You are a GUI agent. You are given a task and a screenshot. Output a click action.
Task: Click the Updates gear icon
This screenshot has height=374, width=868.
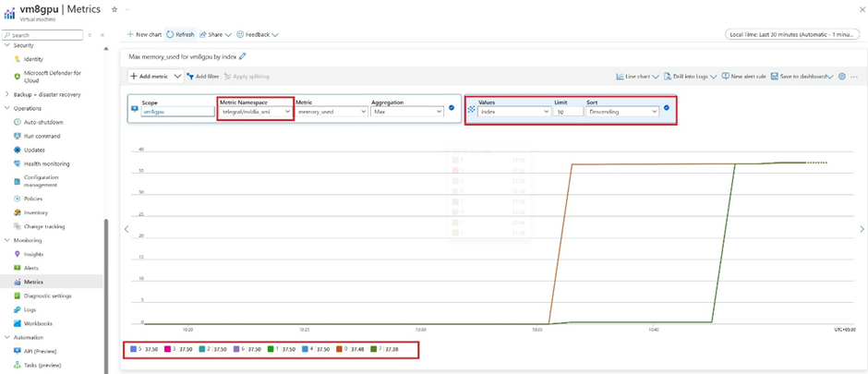[18, 150]
